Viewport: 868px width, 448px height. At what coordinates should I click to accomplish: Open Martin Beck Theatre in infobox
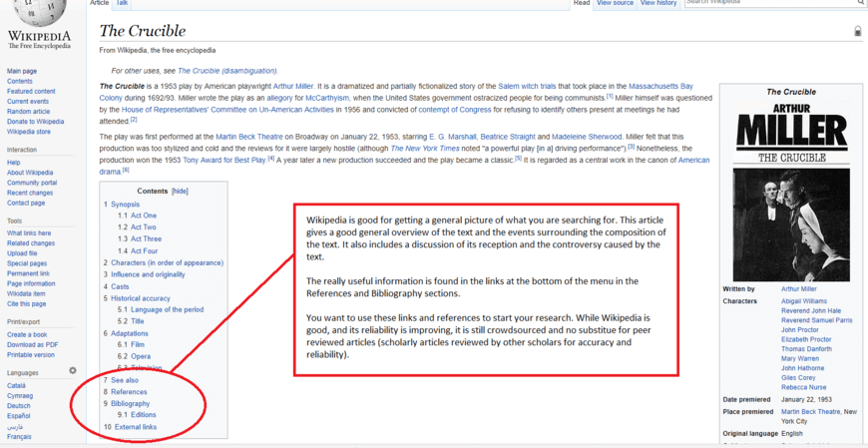810,412
